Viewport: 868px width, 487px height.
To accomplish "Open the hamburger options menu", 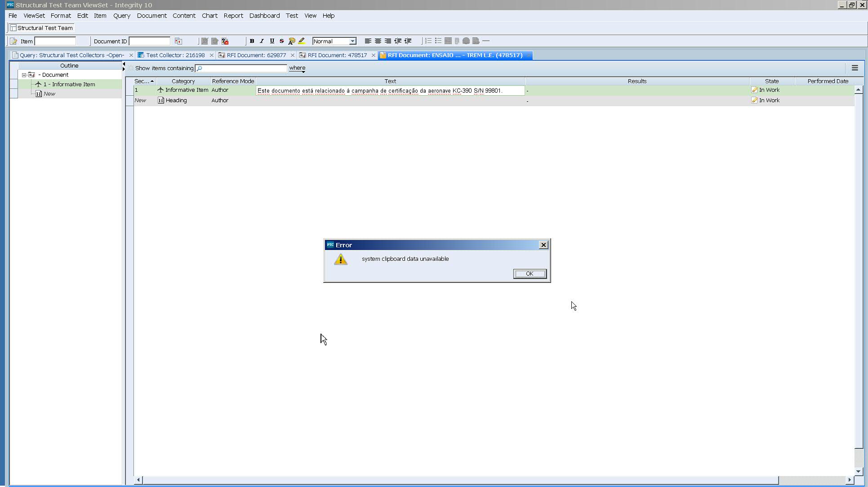I will pos(855,68).
